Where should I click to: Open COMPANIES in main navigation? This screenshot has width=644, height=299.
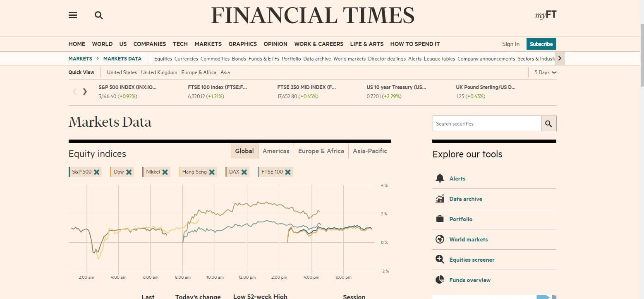pyautogui.click(x=150, y=44)
